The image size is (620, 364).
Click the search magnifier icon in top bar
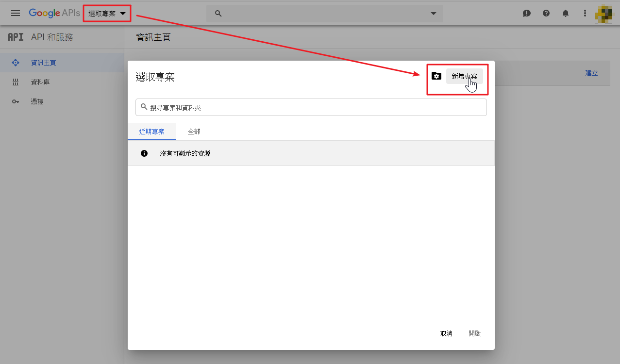pyautogui.click(x=218, y=14)
